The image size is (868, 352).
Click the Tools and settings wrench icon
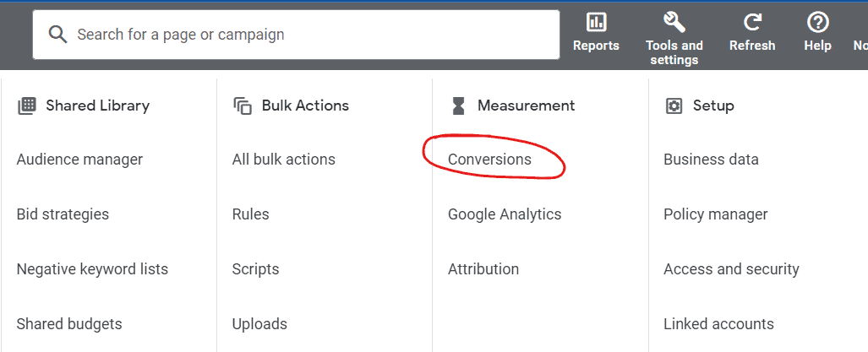click(x=674, y=23)
